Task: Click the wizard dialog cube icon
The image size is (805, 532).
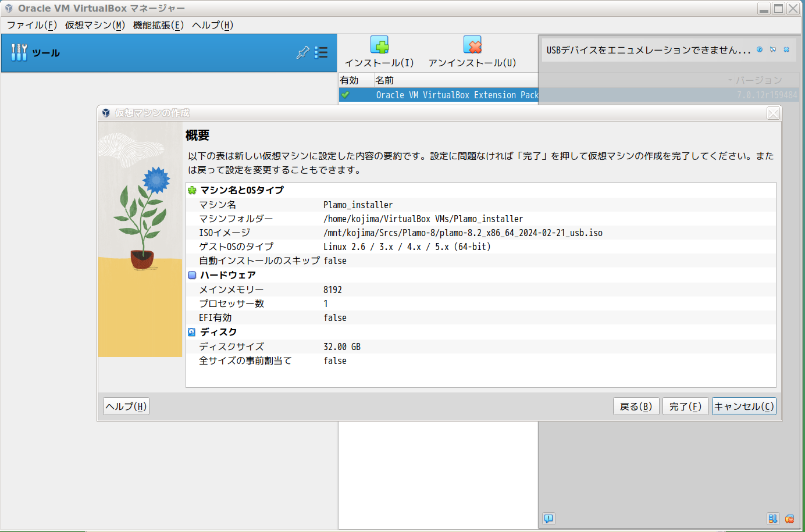Action: pos(106,113)
